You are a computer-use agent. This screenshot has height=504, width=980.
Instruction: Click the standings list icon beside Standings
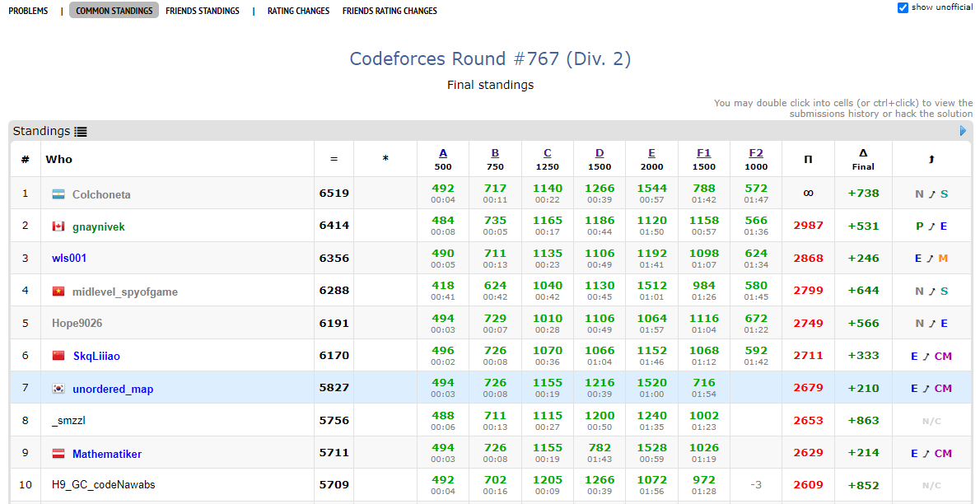[x=81, y=131]
